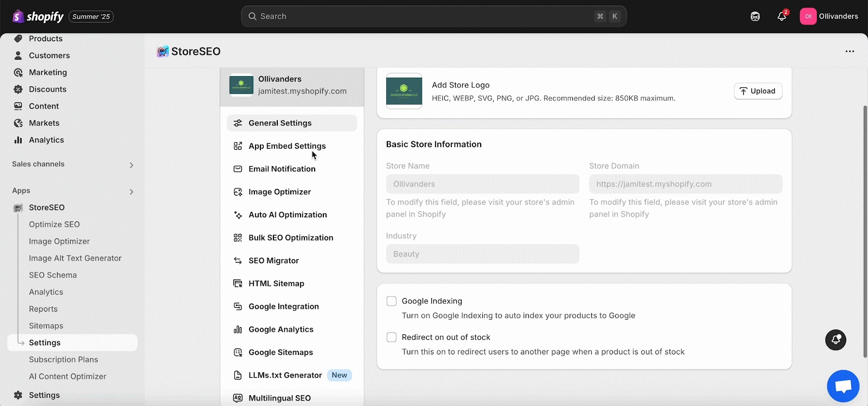Open SEO Schema in sidebar
Image resolution: width=868 pixels, height=406 pixels.
point(53,275)
